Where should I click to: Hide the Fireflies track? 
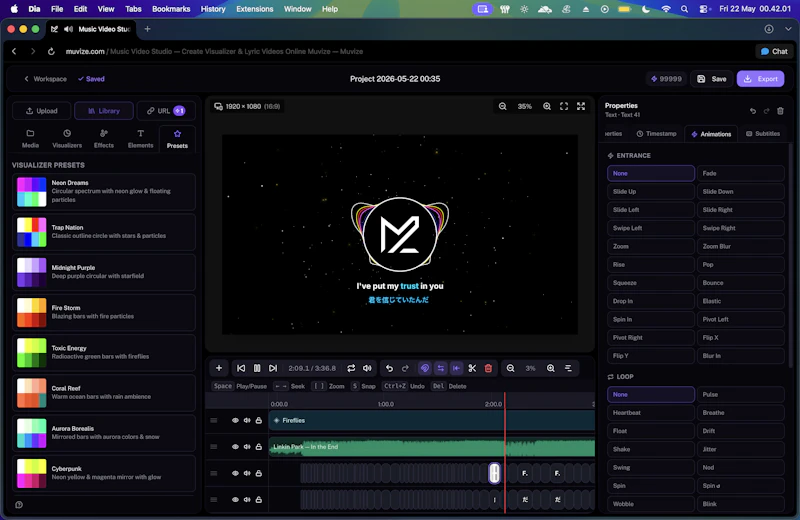tap(235, 420)
